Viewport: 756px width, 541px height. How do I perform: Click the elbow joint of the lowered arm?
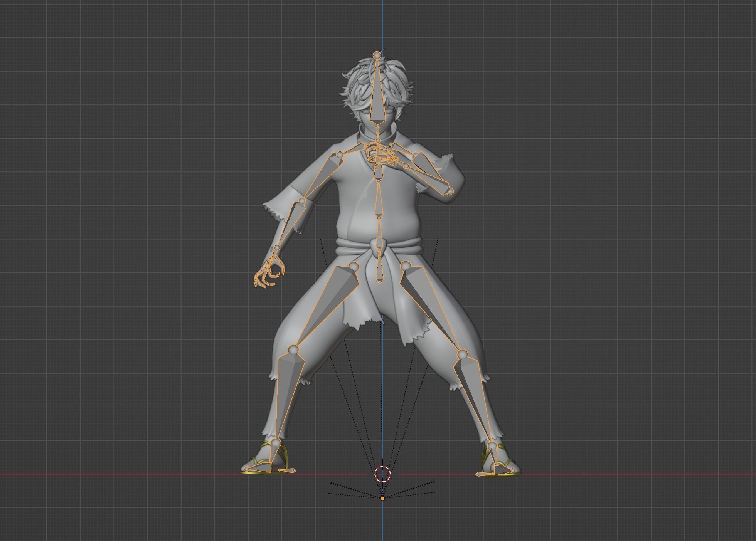(x=302, y=201)
